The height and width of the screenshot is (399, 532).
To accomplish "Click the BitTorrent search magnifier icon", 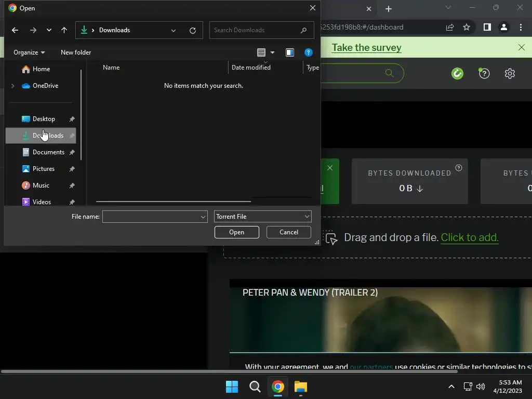I will tap(390, 73).
